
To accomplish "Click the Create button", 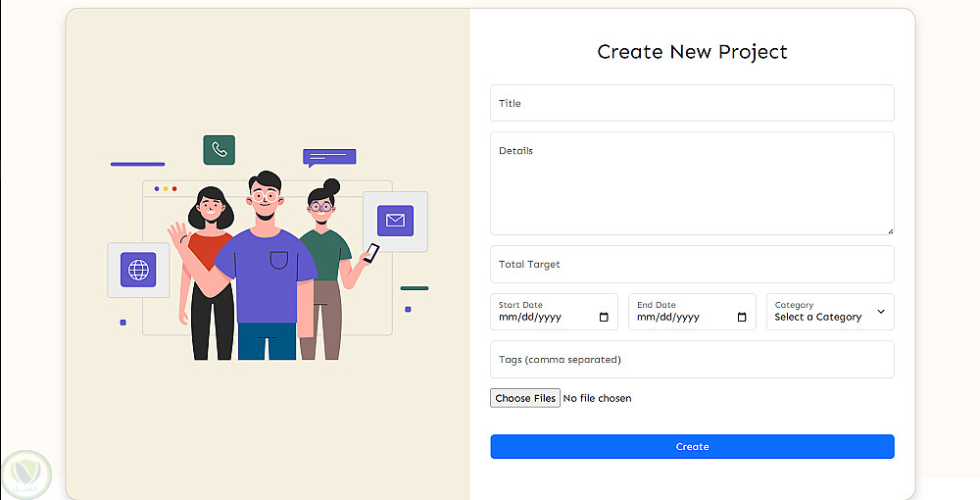I will point(692,447).
